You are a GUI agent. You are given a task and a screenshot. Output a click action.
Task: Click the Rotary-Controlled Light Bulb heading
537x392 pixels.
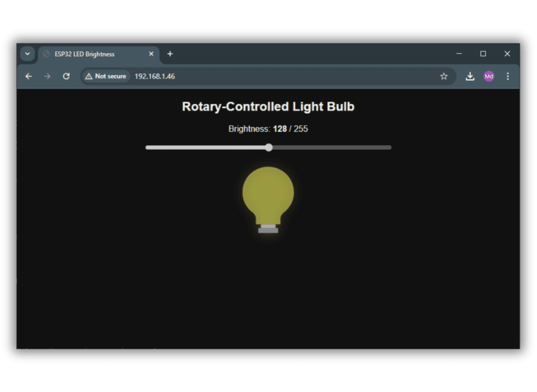click(268, 107)
